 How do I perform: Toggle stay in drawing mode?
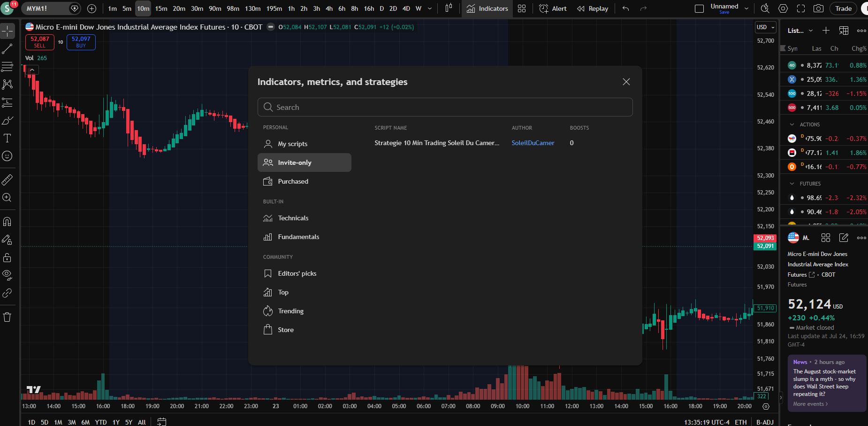(8, 240)
